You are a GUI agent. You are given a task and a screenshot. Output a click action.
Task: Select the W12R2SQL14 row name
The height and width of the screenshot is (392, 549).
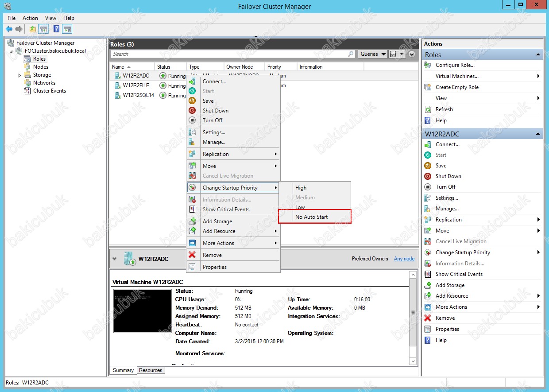pos(139,96)
